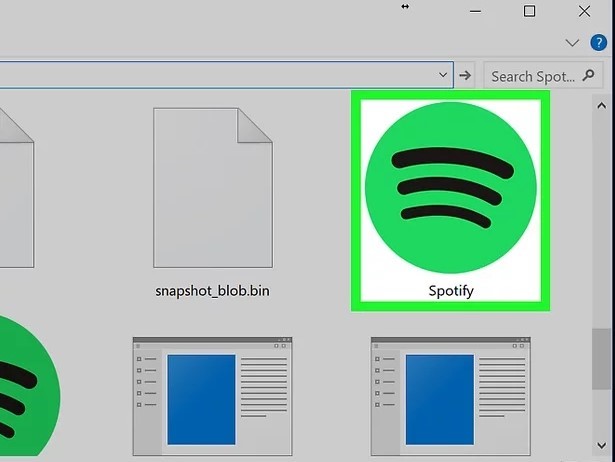This screenshot has height=462, width=615.
Task: Select the partially visible Spotify icon at bottom left
Action: (29, 386)
